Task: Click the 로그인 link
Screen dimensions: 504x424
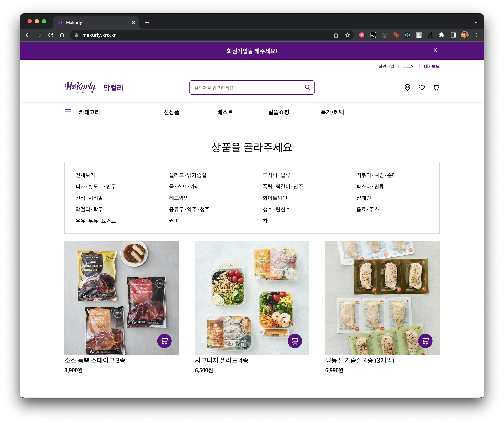Action: pos(409,66)
